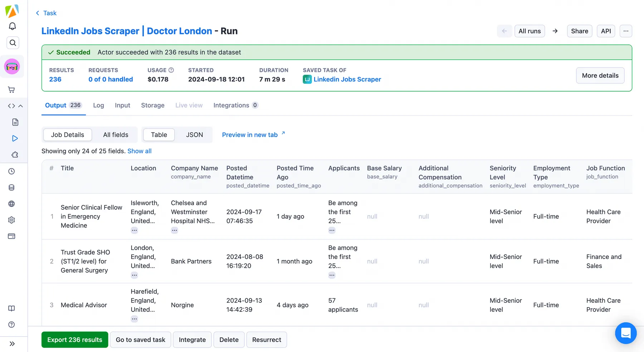Open the help question mark icon
This screenshot has height=352, width=644.
[x=11, y=324]
